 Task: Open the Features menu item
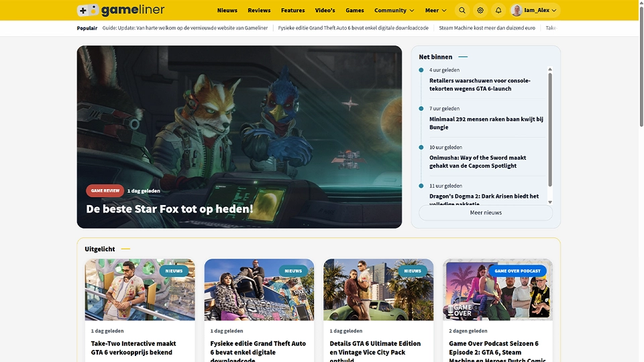[293, 10]
